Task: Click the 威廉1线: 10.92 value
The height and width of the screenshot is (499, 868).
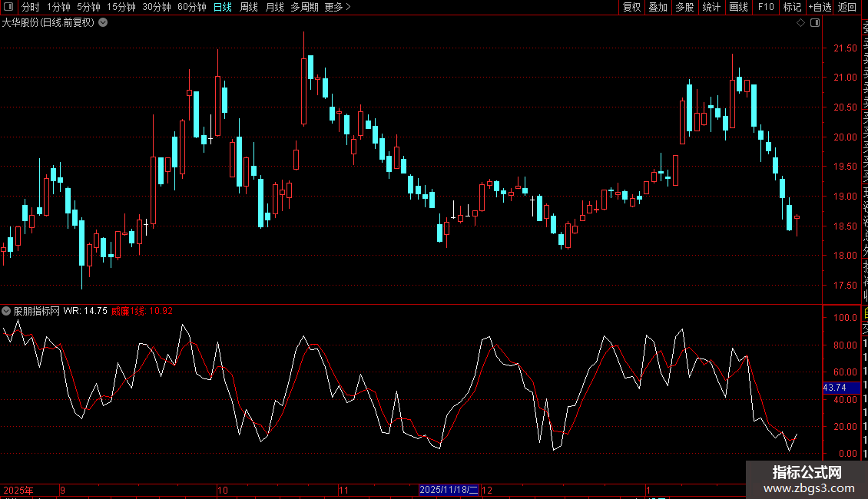Action: pyautogui.click(x=142, y=311)
